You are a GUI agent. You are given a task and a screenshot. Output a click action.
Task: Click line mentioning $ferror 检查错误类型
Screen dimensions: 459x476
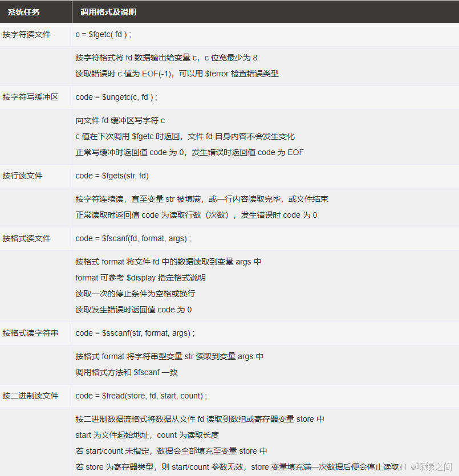tap(177, 74)
